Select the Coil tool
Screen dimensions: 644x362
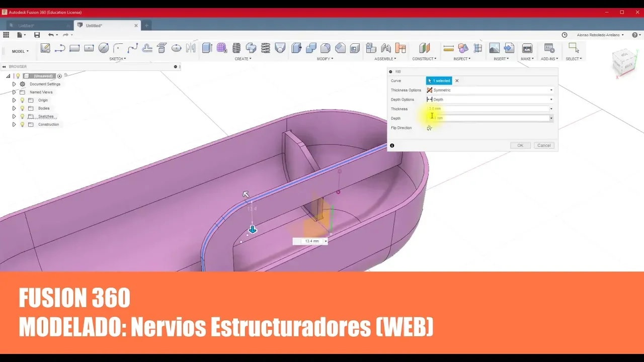(266, 48)
